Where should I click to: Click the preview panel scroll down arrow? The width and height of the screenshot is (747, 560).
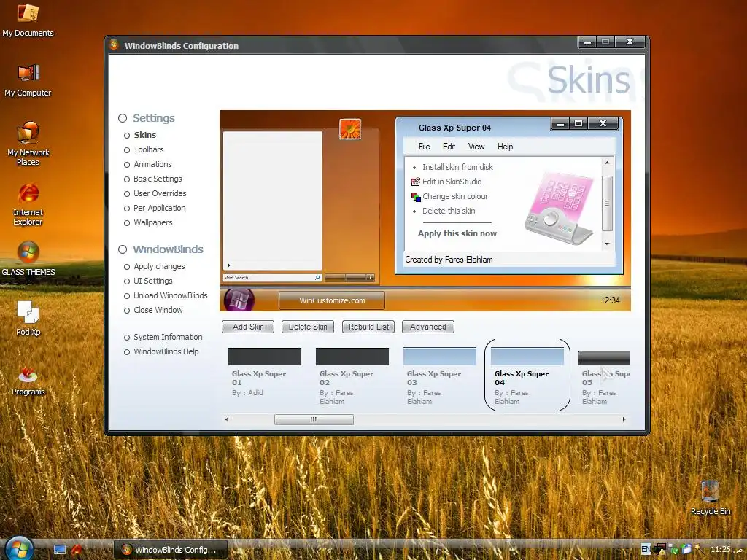click(x=607, y=244)
